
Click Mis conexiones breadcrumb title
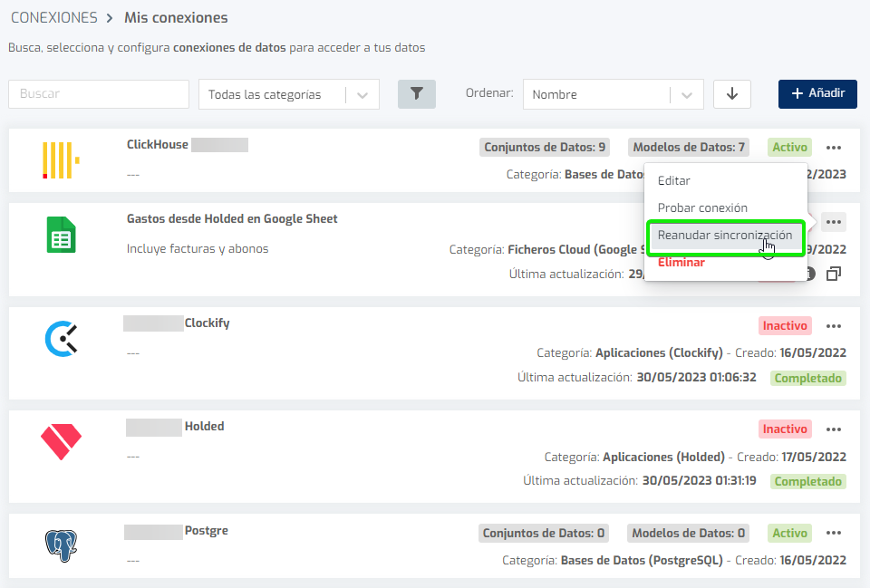coord(176,18)
